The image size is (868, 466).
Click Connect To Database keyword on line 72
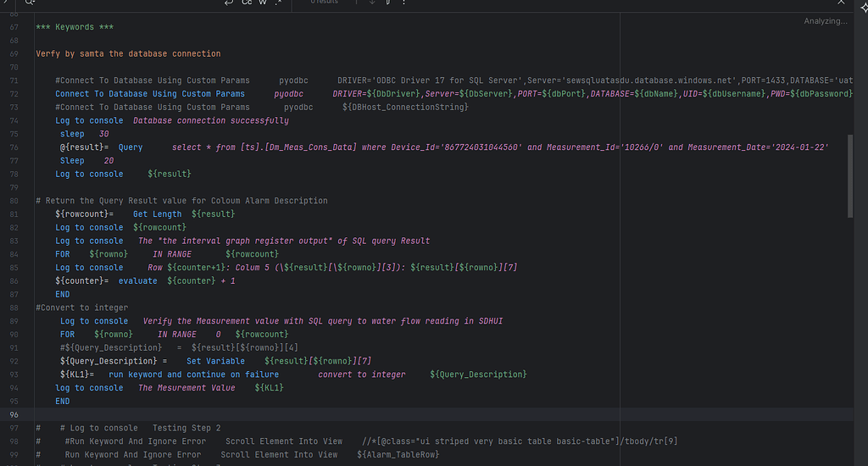150,94
